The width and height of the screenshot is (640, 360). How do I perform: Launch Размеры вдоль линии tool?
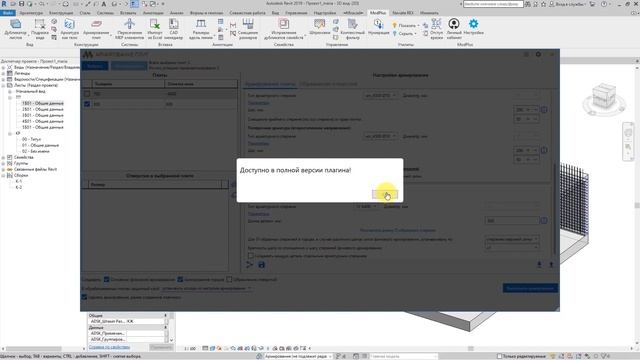[x=201, y=29]
